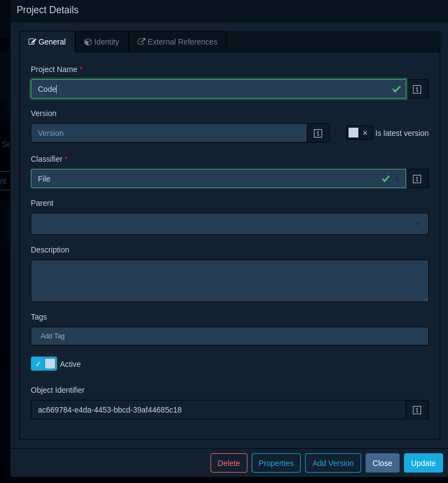Open the External References tab
Screen dimensions: 448x483
177,41
